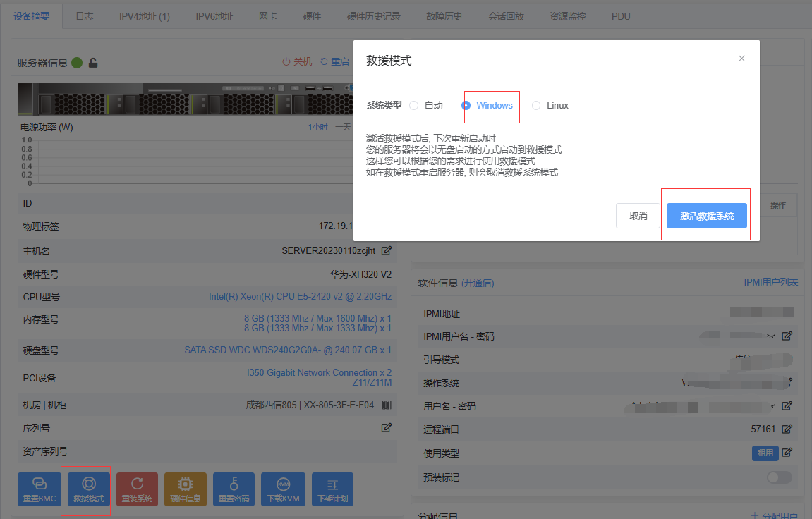
Task: Click the server chassis front panel image
Action: pyautogui.click(x=186, y=99)
